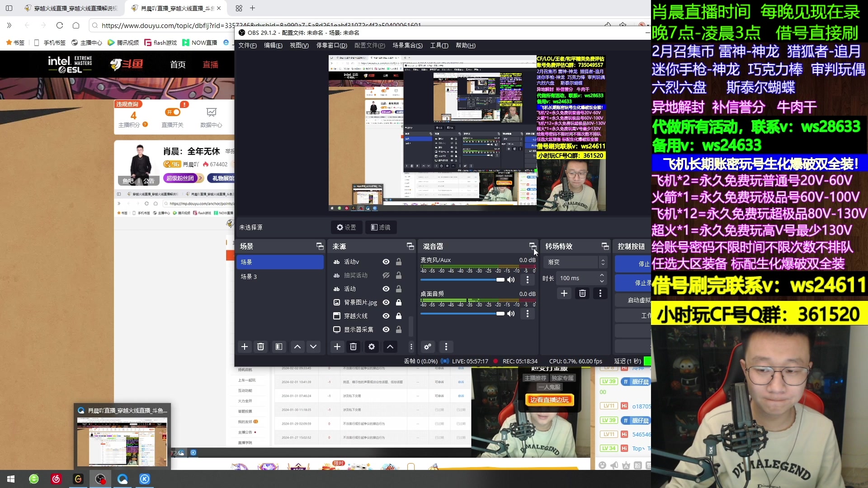
Task: Open NetEase Music from taskbar
Action: [x=56, y=479]
